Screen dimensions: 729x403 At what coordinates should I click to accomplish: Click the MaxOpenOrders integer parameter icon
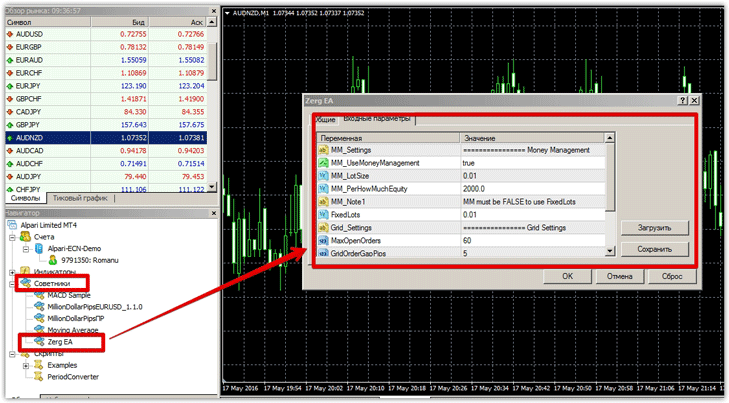coord(323,241)
